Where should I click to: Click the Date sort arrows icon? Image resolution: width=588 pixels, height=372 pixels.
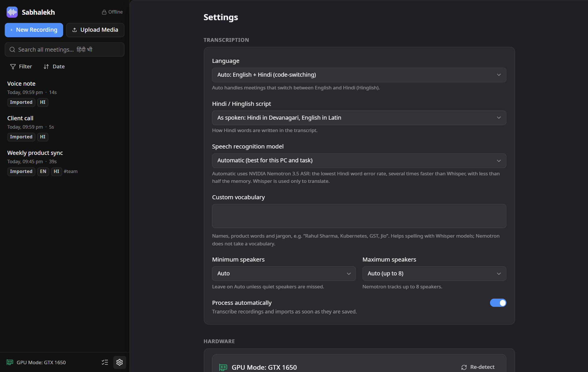pyautogui.click(x=46, y=67)
